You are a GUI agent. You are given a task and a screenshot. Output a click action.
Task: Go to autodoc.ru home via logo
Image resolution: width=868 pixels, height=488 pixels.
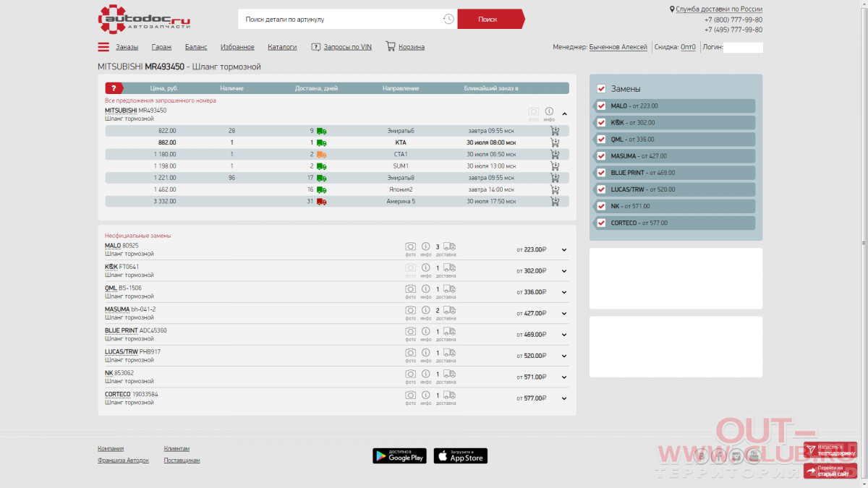tap(145, 20)
